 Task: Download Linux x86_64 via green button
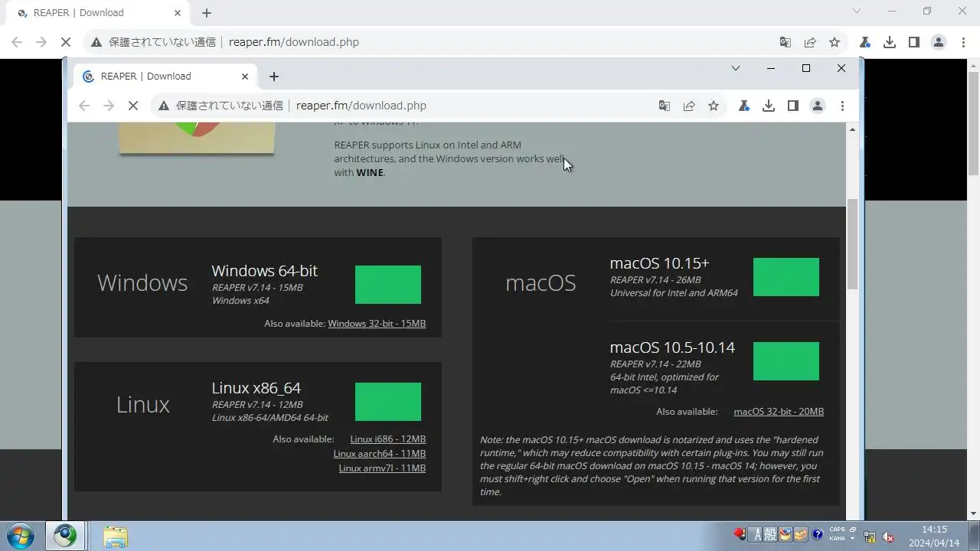[388, 402]
